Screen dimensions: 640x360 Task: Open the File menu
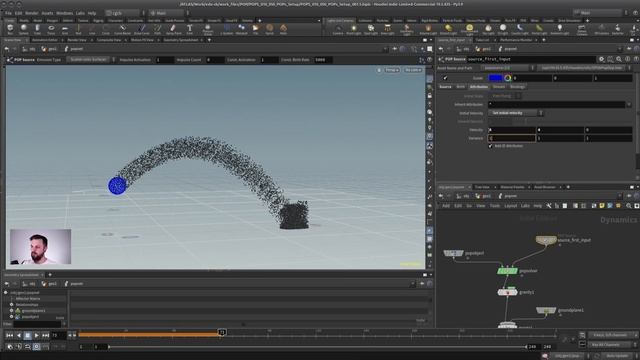click(x=8, y=13)
